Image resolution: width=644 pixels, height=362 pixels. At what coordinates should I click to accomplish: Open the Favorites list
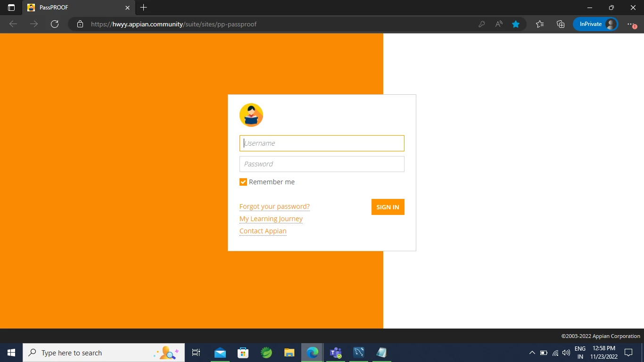click(540, 24)
